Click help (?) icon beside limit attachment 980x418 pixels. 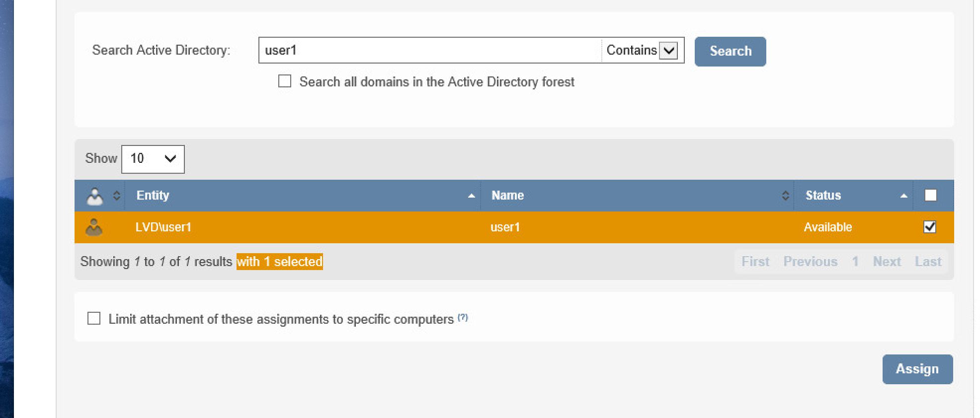tap(463, 317)
